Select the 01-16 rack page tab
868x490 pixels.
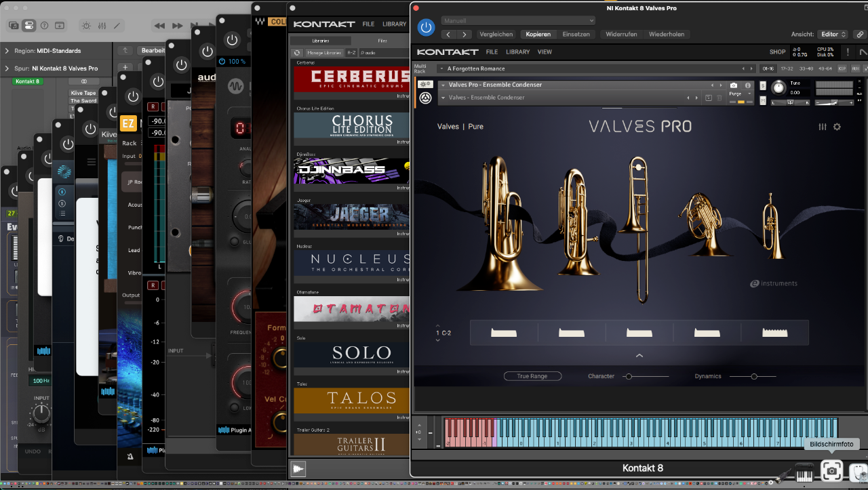coord(768,68)
